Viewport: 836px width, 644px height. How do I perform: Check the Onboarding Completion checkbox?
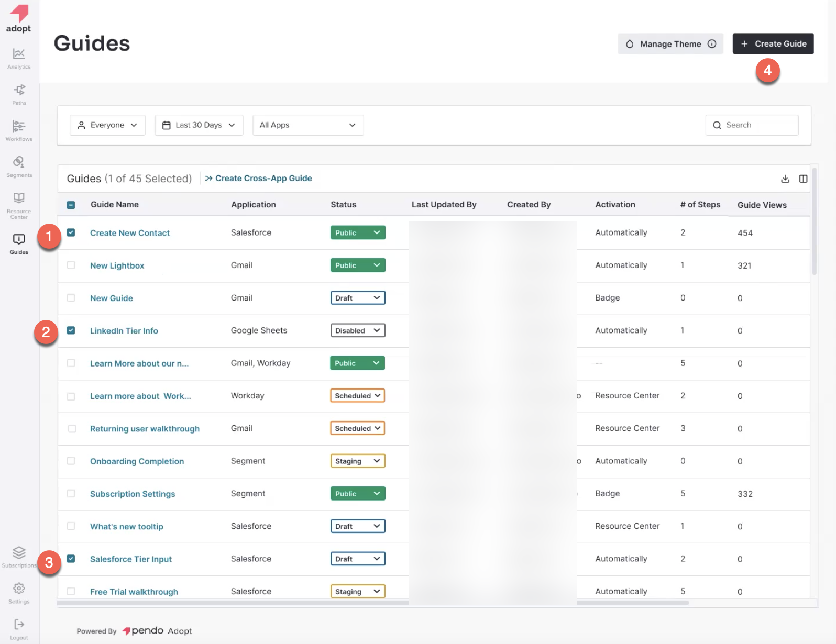pos(71,461)
